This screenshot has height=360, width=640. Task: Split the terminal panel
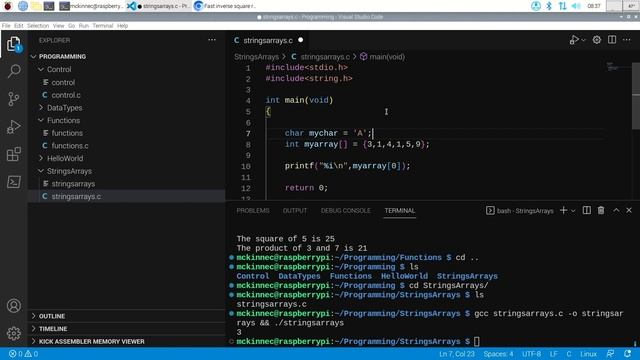[587, 210]
